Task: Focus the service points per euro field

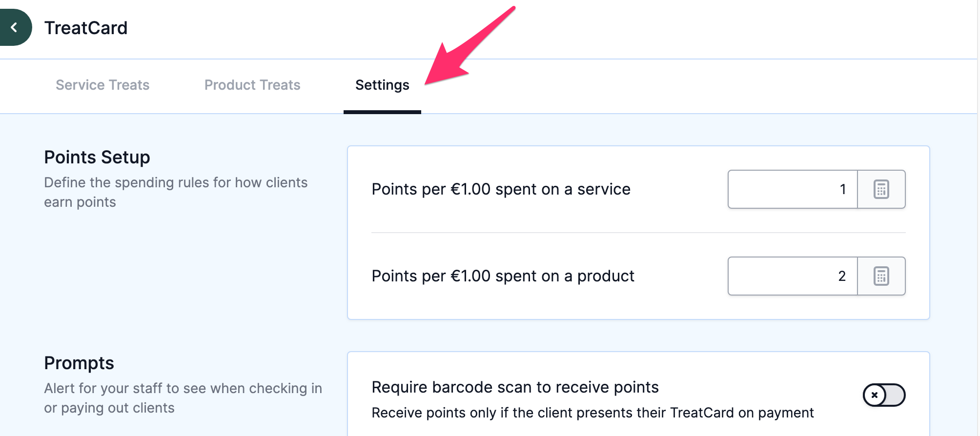Action: (793, 189)
